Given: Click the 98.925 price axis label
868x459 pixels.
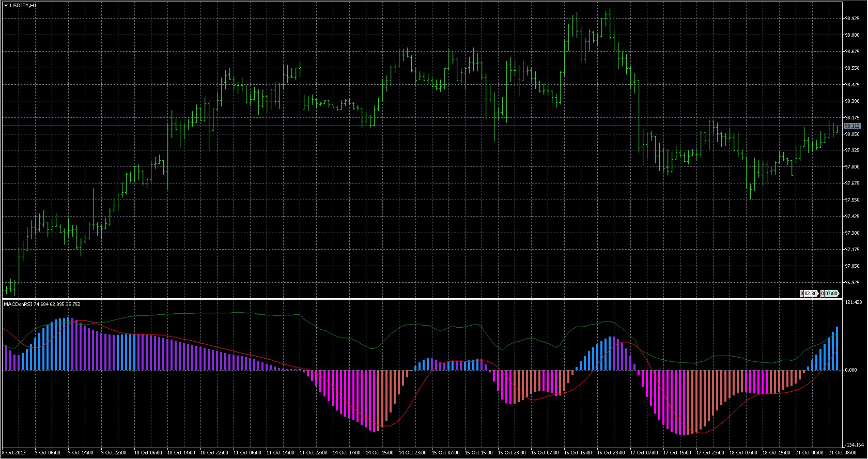Looking at the screenshot, I should coord(852,19).
